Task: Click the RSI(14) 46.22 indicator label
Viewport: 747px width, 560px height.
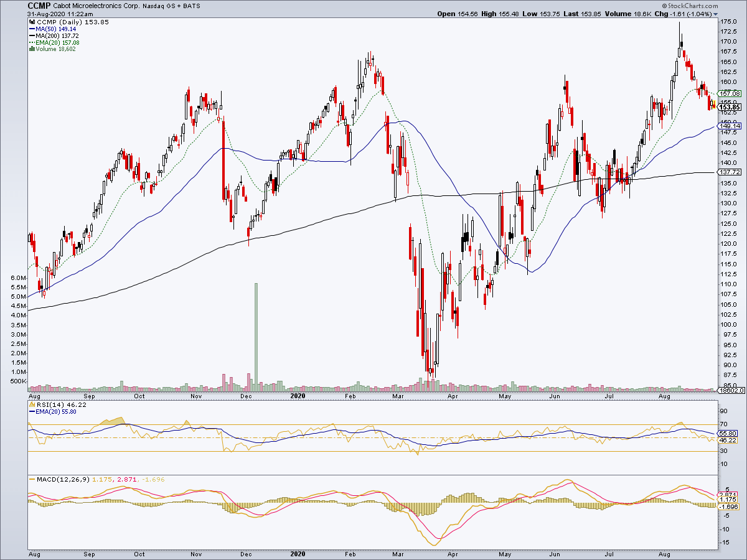Action: pos(60,404)
